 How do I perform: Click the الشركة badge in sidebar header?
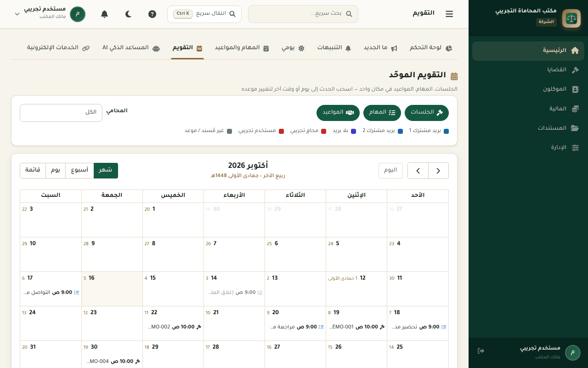[x=546, y=22]
